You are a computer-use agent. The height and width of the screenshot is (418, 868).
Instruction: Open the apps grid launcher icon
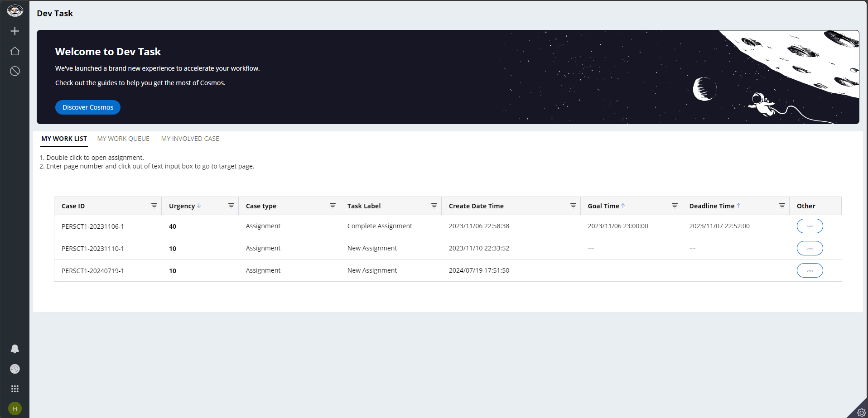[x=15, y=389]
